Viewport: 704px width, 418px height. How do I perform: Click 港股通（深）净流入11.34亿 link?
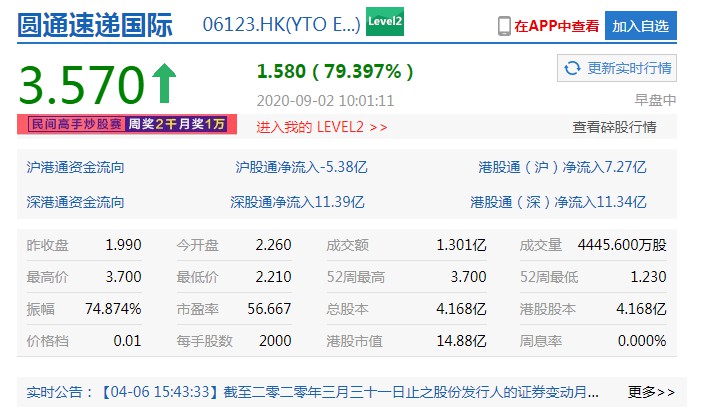click(x=558, y=202)
